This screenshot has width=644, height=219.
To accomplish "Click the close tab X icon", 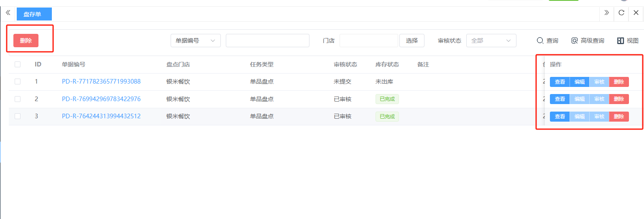I will tap(636, 13).
